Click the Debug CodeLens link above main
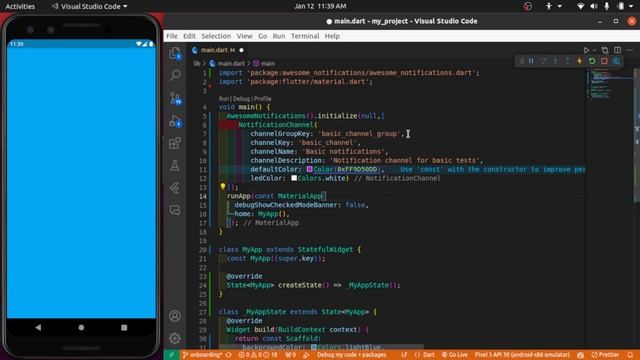 (x=241, y=99)
